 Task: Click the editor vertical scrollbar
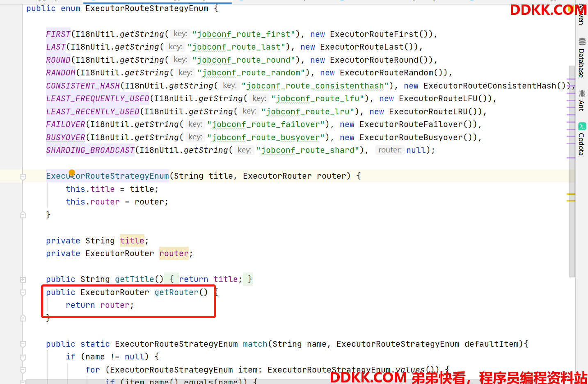coord(572,172)
